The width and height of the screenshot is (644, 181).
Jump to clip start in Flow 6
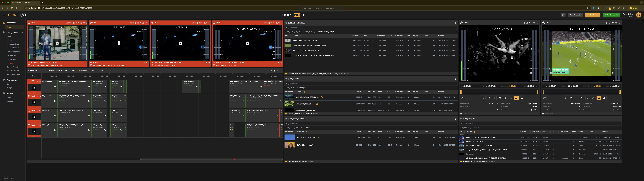pyautogui.click(x=571, y=98)
